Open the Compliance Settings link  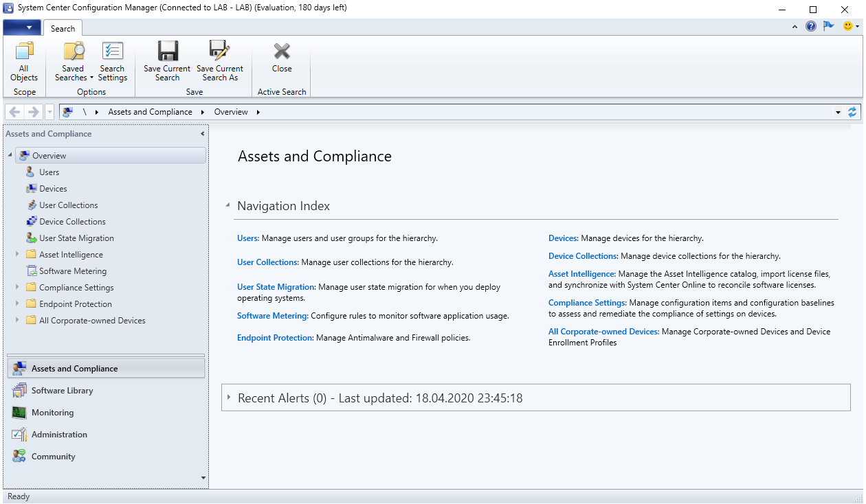(587, 303)
